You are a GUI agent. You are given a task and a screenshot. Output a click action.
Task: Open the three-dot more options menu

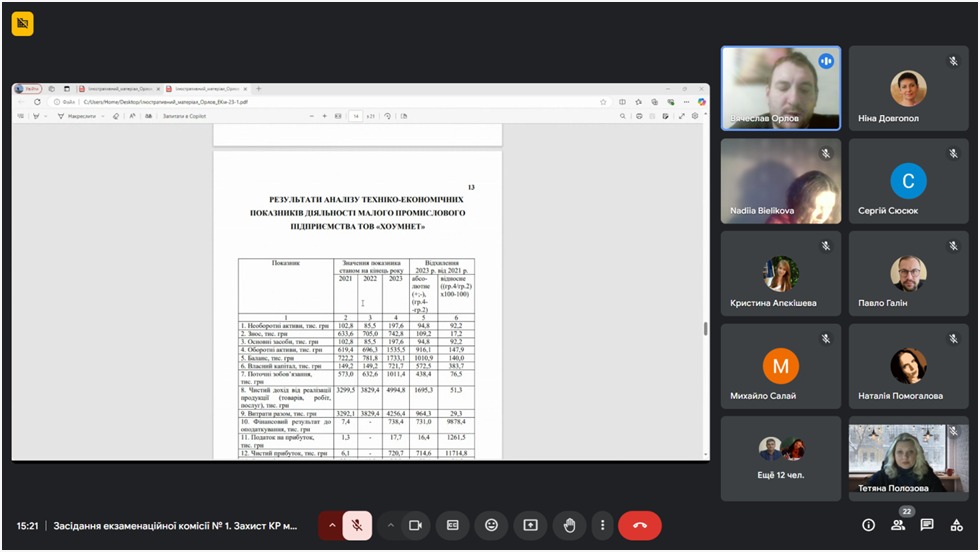601,525
